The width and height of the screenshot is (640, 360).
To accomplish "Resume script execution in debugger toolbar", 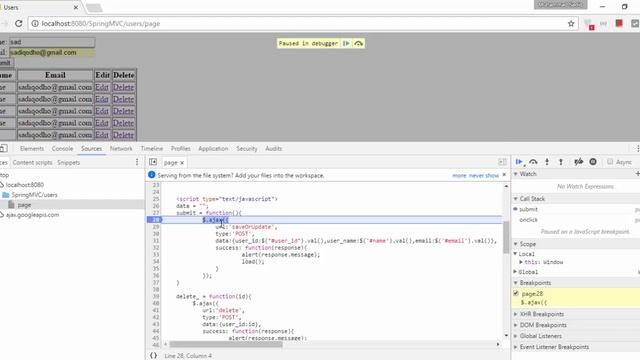I will click(519, 162).
